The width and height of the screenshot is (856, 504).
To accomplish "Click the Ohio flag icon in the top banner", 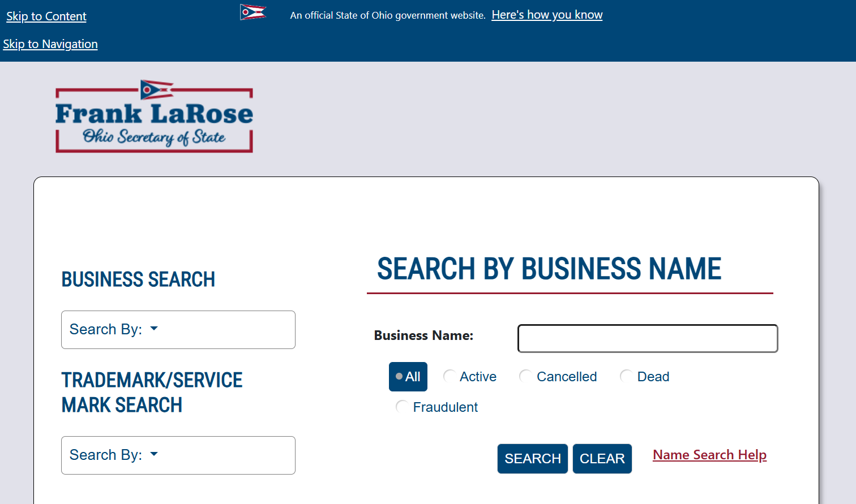I will [252, 11].
